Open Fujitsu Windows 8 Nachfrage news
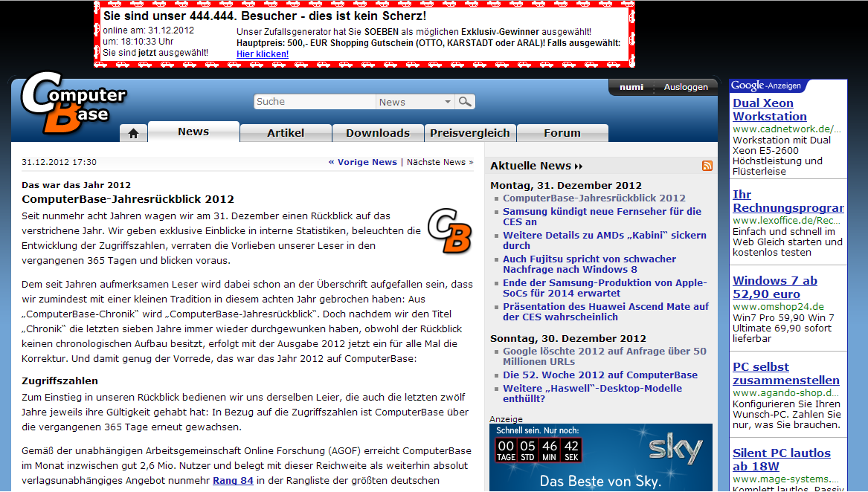Viewport: 868px width, 492px height. tap(589, 264)
